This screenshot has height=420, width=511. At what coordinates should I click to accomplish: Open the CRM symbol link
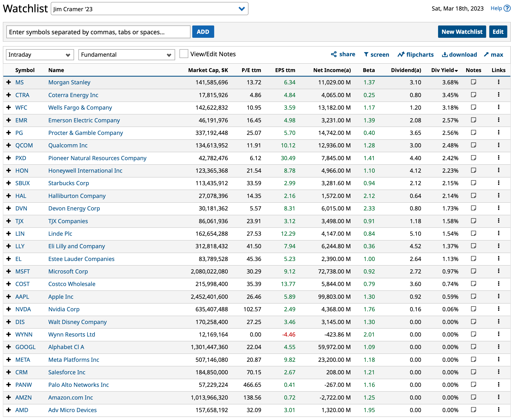click(x=21, y=372)
